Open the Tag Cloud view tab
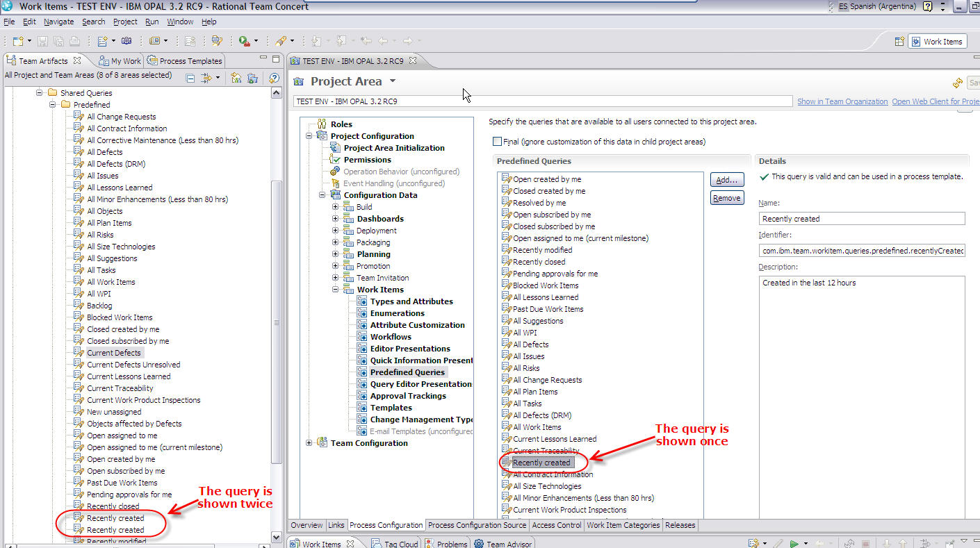Viewport: 980px width, 548px height. 395,544
